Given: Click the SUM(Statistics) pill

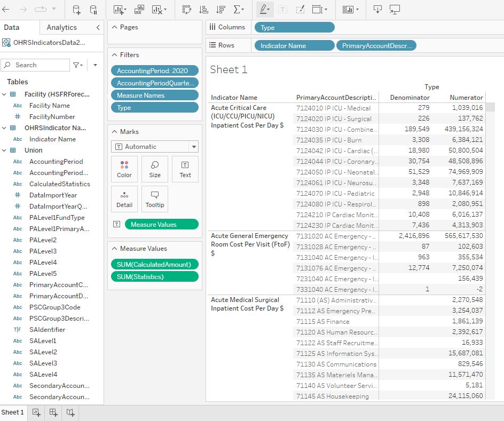Looking at the screenshot, I should pyautogui.click(x=155, y=276).
